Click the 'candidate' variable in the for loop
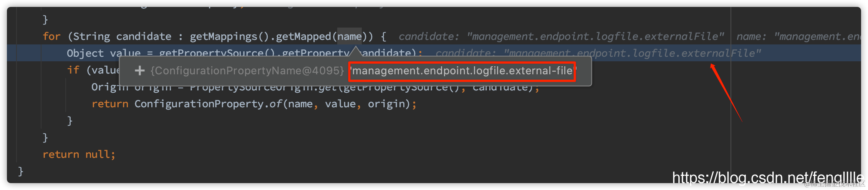The width and height of the screenshot is (868, 190). (x=144, y=36)
